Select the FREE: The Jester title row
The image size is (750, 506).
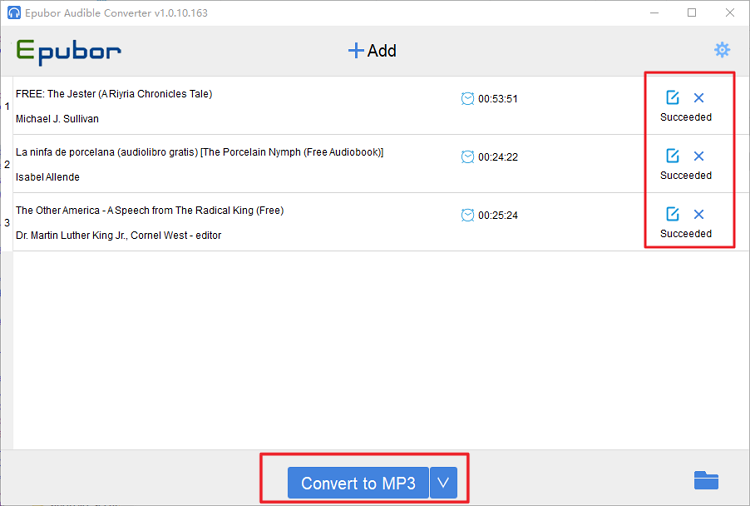click(328, 106)
